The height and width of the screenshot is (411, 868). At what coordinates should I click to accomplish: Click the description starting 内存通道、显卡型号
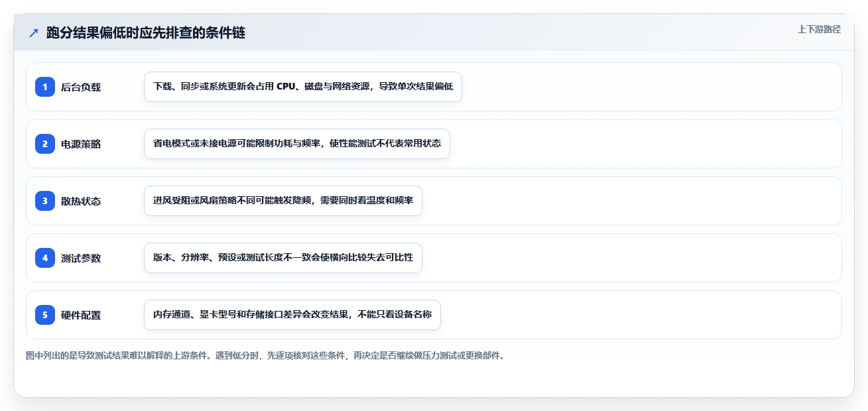coord(292,315)
